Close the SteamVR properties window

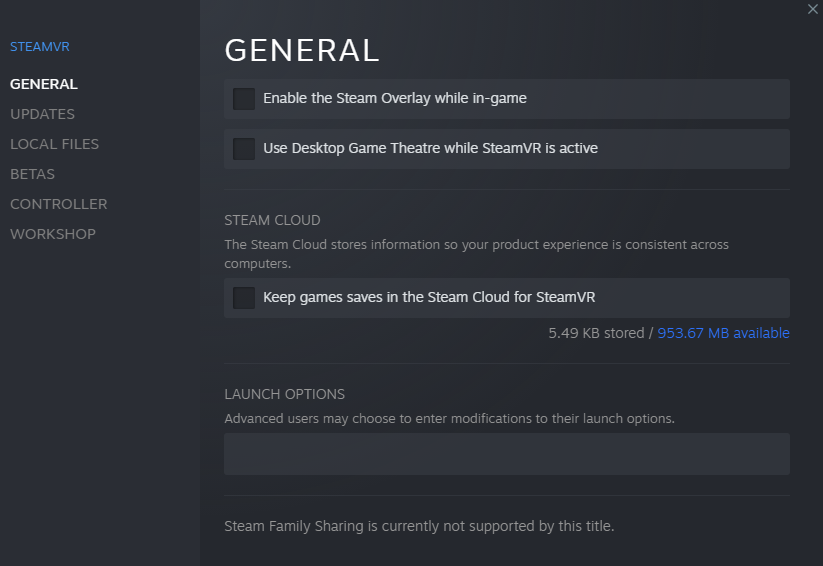point(813,9)
